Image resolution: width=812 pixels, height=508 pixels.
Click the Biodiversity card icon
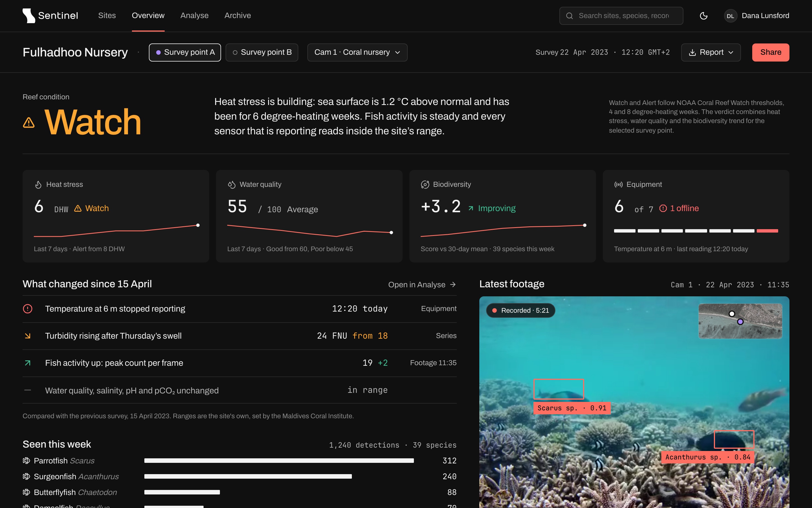coord(425,185)
